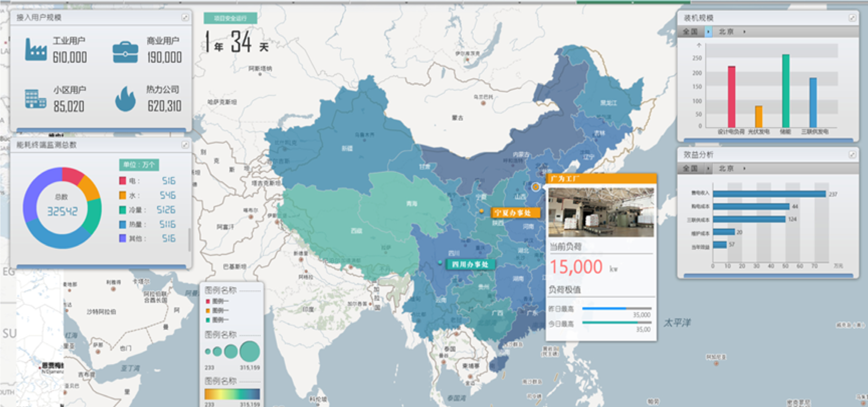Open the 北京 dropdown arrow in 装机规模
868x407 pixels.
tap(744, 32)
